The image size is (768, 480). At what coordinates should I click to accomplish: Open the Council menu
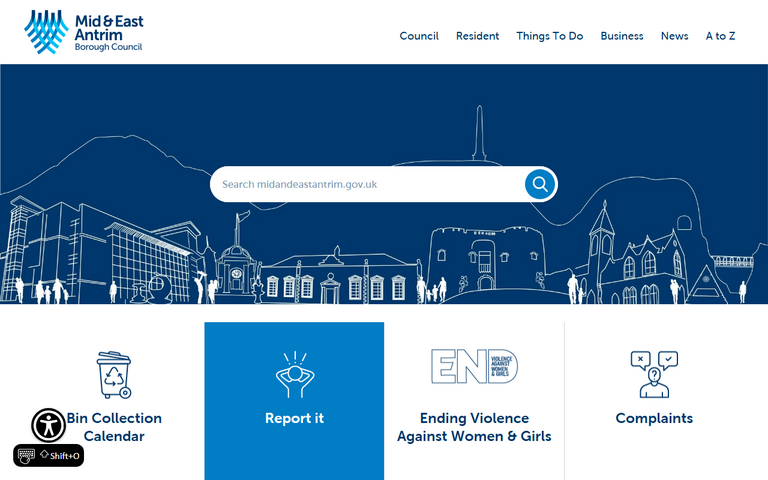point(419,36)
